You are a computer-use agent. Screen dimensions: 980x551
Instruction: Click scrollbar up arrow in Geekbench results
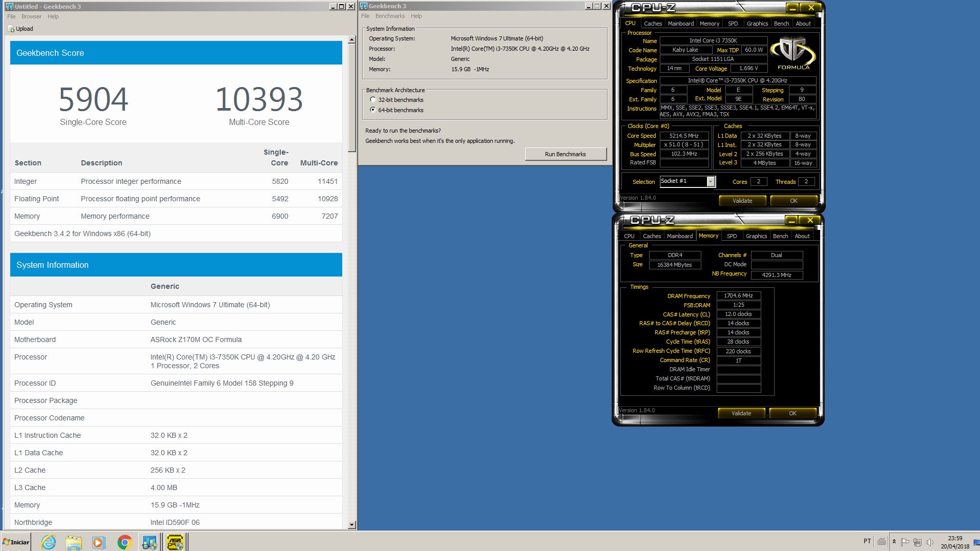pyautogui.click(x=351, y=39)
